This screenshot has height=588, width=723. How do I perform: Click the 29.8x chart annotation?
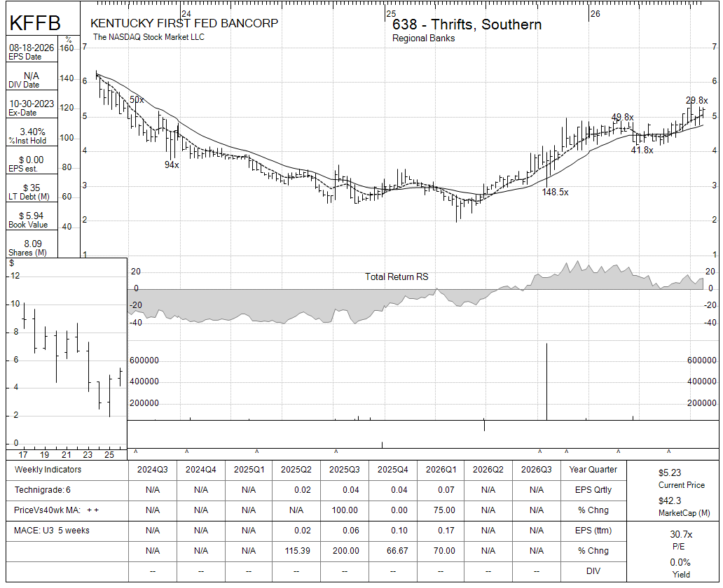(696, 101)
